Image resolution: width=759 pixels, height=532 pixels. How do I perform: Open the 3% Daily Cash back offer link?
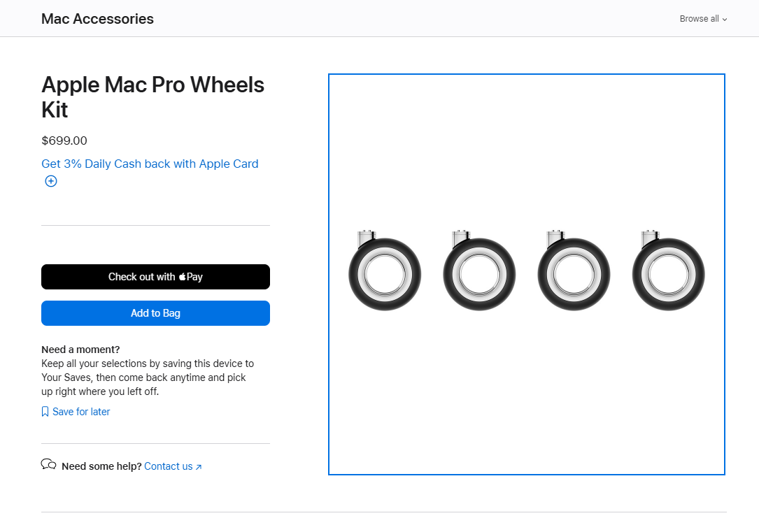[150, 164]
